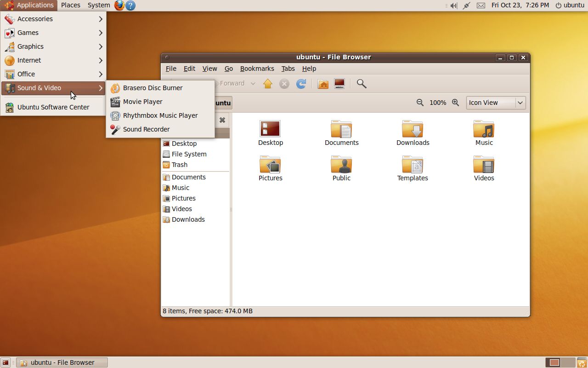Navigate up a directory with the up arrow
The height and width of the screenshot is (368, 588).
[268, 84]
